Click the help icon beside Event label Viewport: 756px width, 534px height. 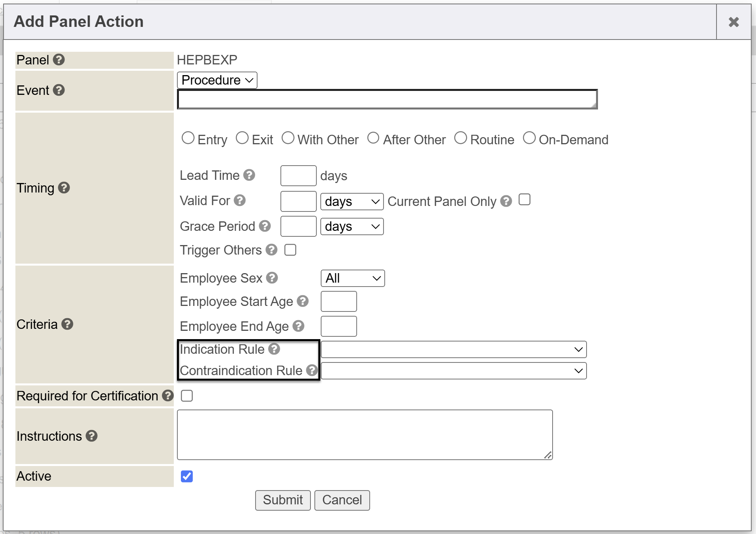59,90
